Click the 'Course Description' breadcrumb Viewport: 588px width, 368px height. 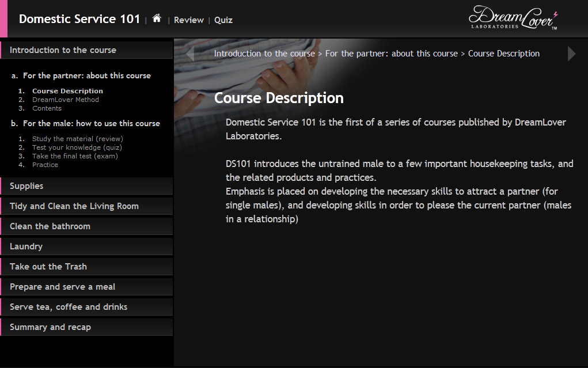(503, 54)
